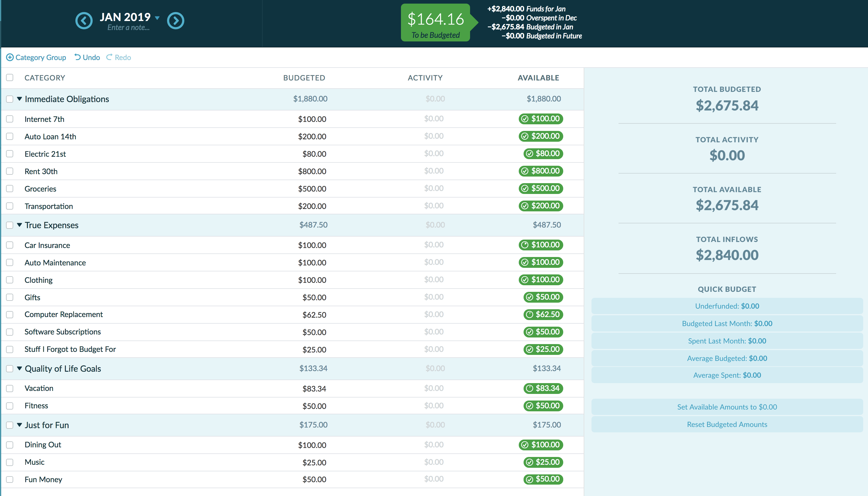This screenshot has width=868, height=496.
Task: Collapse the True Expenses group triangle
Action: tap(20, 225)
